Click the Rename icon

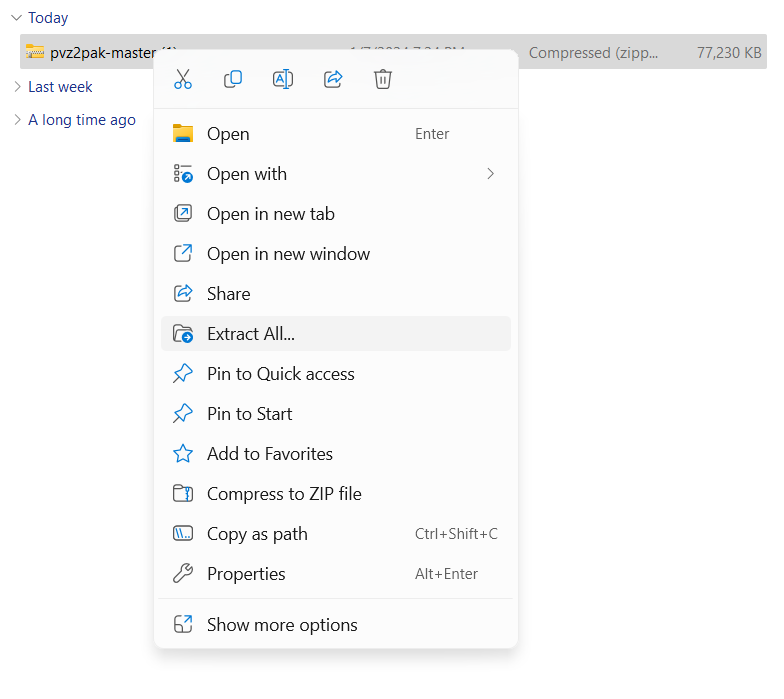tap(283, 79)
